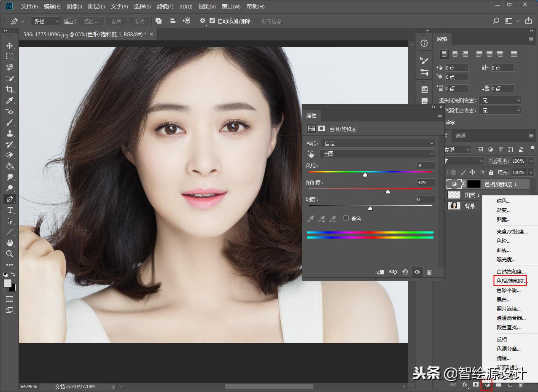Open the 路径 mode dropdown in options bar
Image resolution: width=538 pixels, height=392 pixels.
click(45, 20)
